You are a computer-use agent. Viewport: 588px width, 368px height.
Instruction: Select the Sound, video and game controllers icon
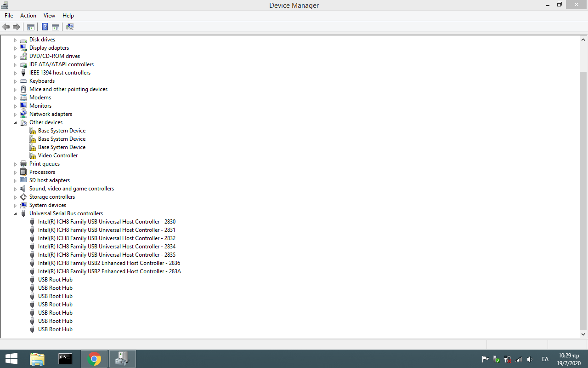point(23,189)
